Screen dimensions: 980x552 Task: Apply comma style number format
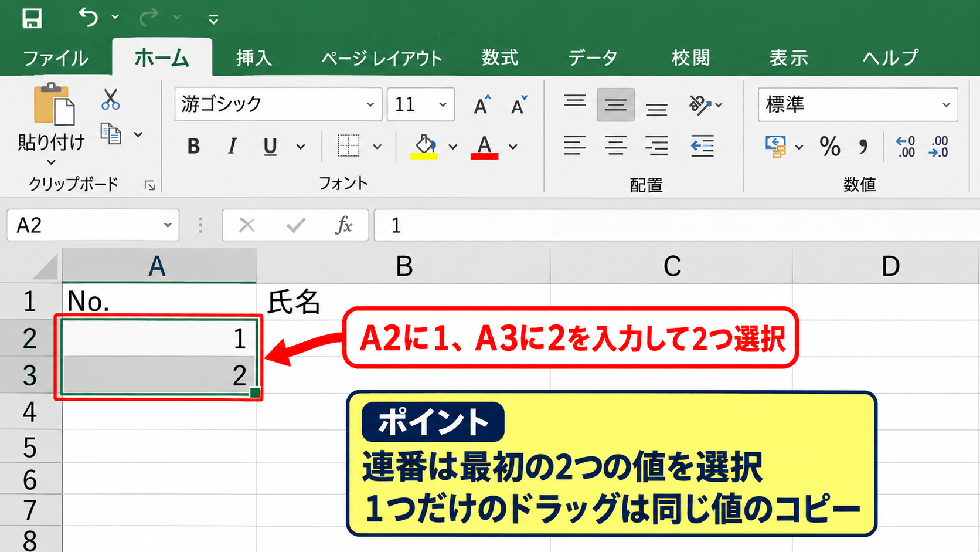(x=863, y=147)
